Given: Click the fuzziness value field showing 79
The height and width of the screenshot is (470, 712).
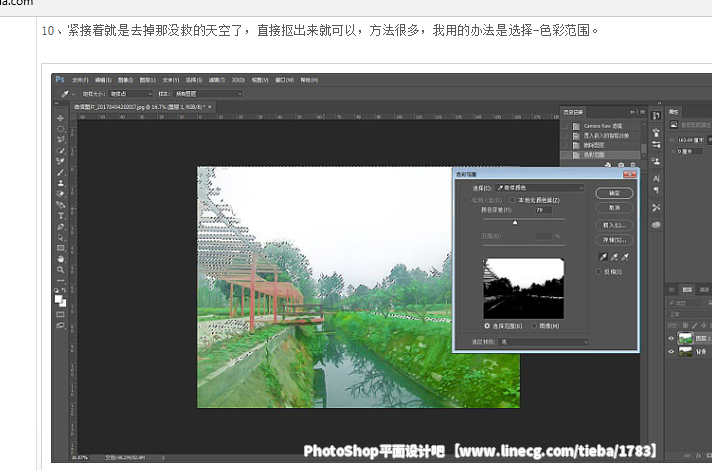Looking at the screenshot, I should click(x=544, y=210).
